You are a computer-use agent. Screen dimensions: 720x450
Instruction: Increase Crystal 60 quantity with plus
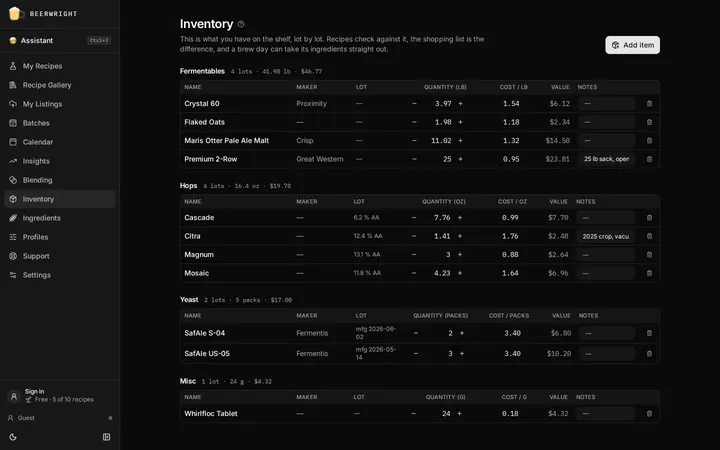point(461,104)
